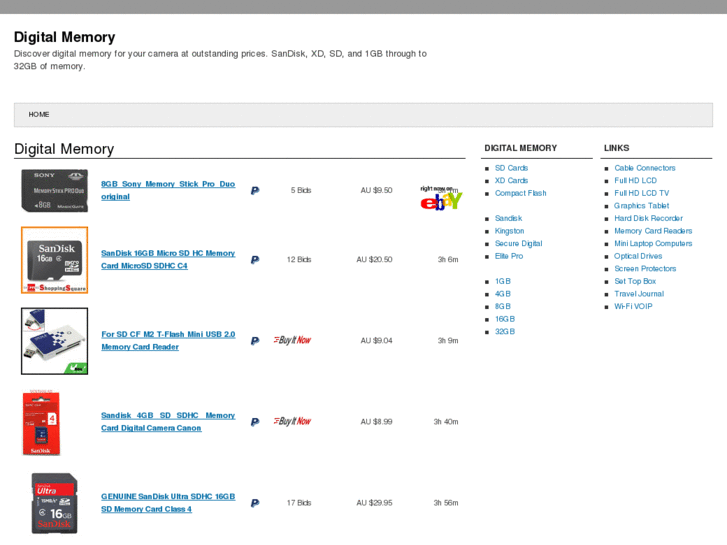Screen dimensions: 727x545
Task: Click the AU $9.50 price
Action: pos(376,190)
